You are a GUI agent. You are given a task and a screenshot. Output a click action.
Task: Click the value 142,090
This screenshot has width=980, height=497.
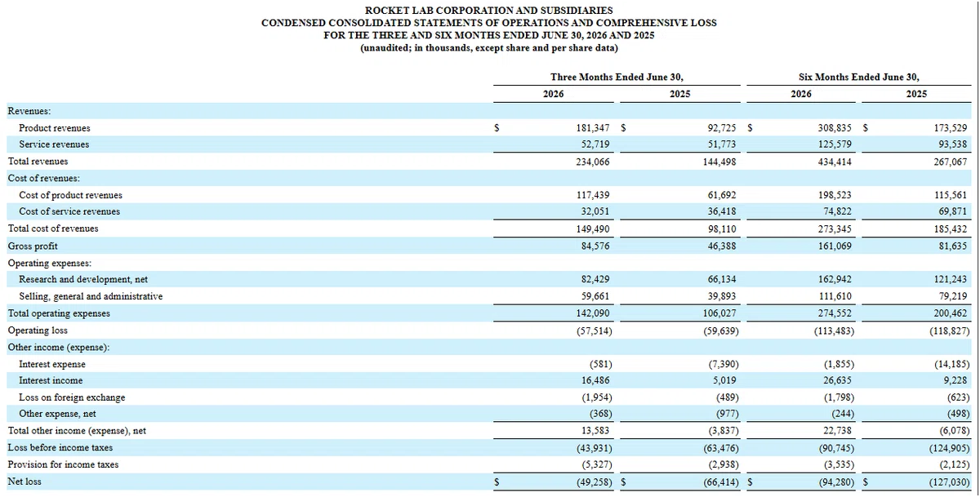(x=593, y=313)
